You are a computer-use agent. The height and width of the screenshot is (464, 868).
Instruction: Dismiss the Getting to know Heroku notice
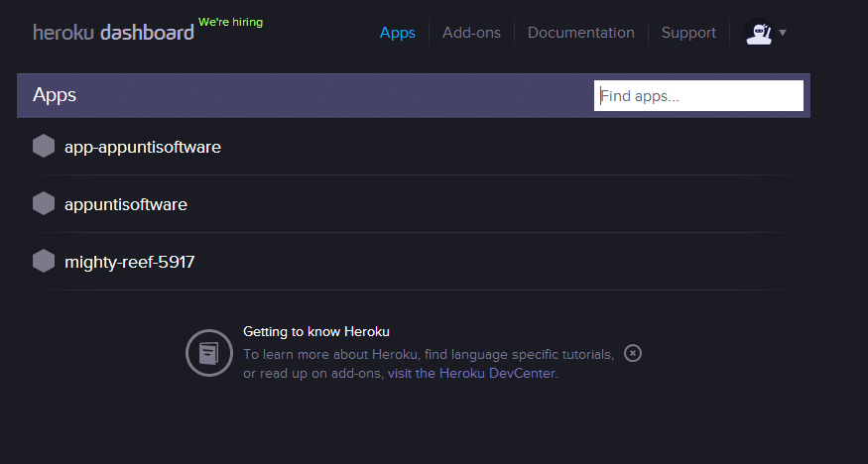click(633, 353)
